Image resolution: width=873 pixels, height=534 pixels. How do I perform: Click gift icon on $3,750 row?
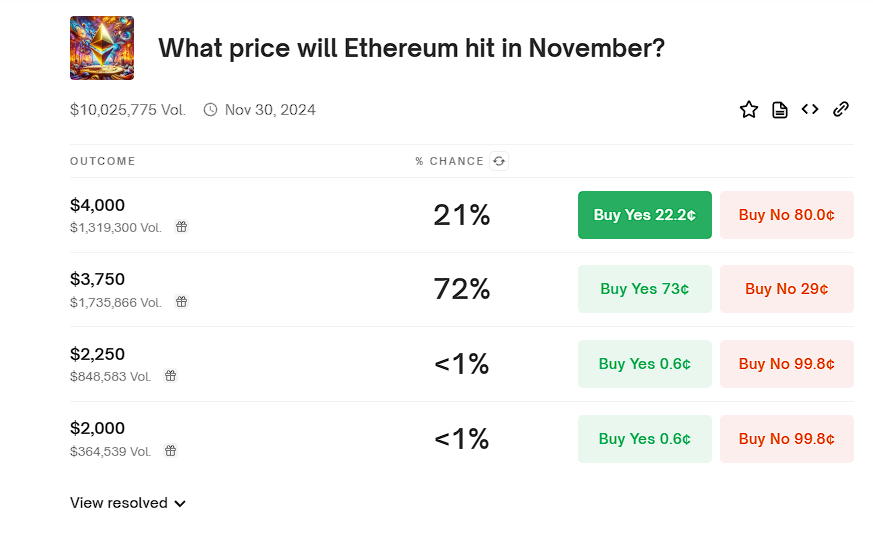click(x=181, y=302)
